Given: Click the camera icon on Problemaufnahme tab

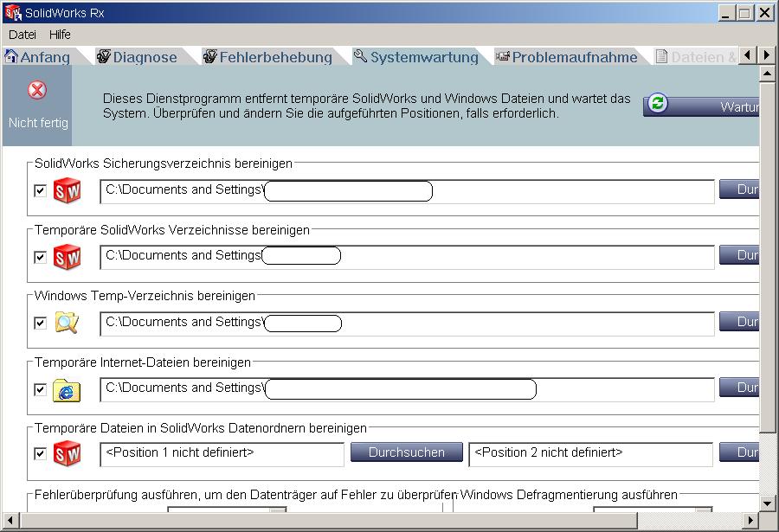Looking at the screenshot, I should pyautogui.click(x=503, y=56).
